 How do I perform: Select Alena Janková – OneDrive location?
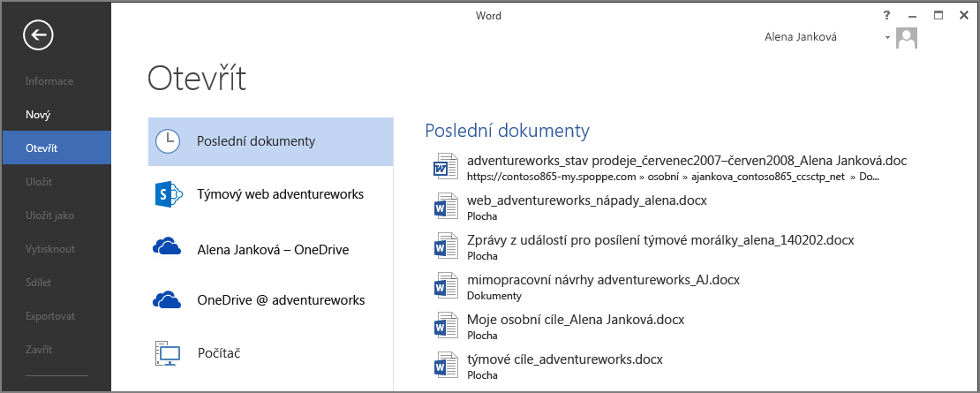[x=271, y=249]
